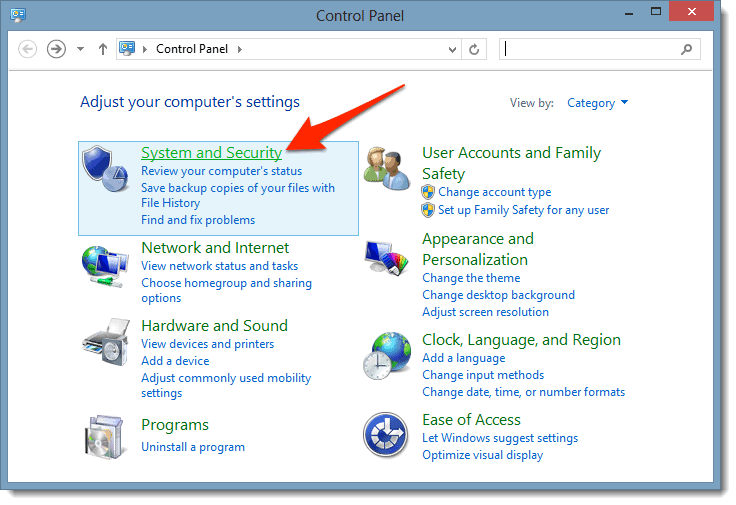Open the Clock, Language, and Region globe icon

(387, 356)
